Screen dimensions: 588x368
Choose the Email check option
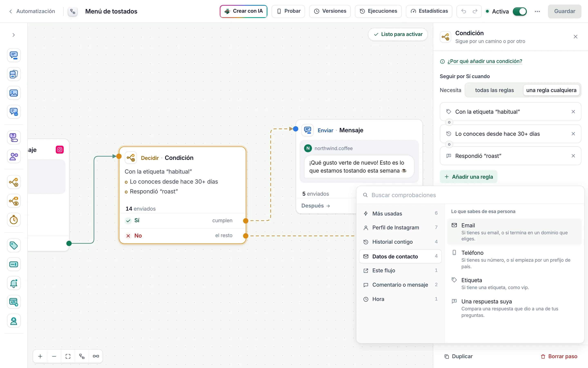click(514, 232)
